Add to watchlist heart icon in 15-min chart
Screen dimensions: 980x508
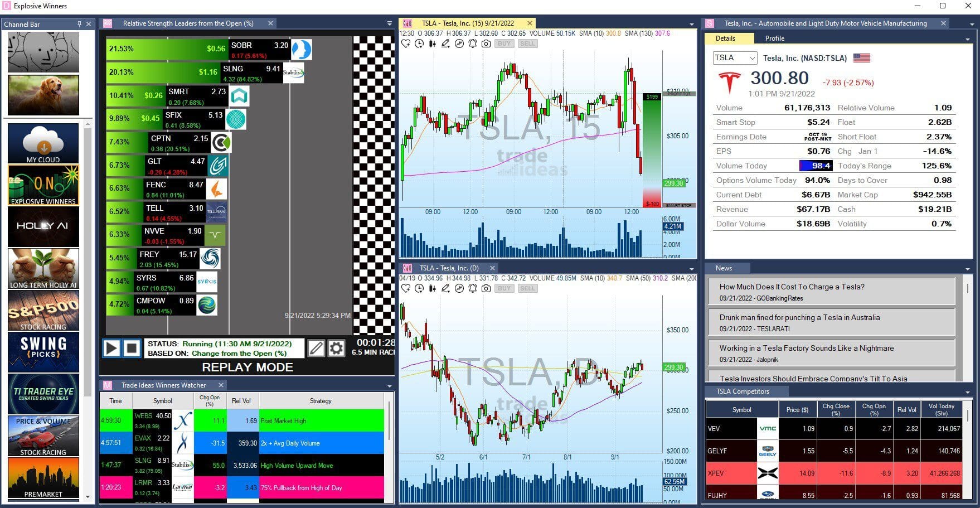(x=406, y=43)
